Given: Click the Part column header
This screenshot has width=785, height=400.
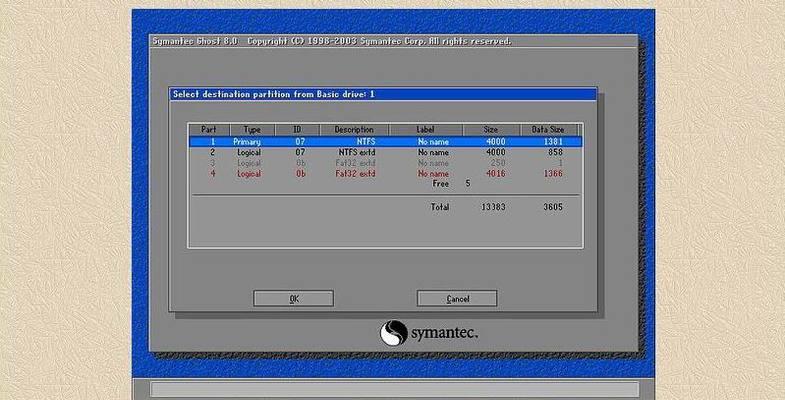Looking at the screenshot, I should click(x=209, y=130).
